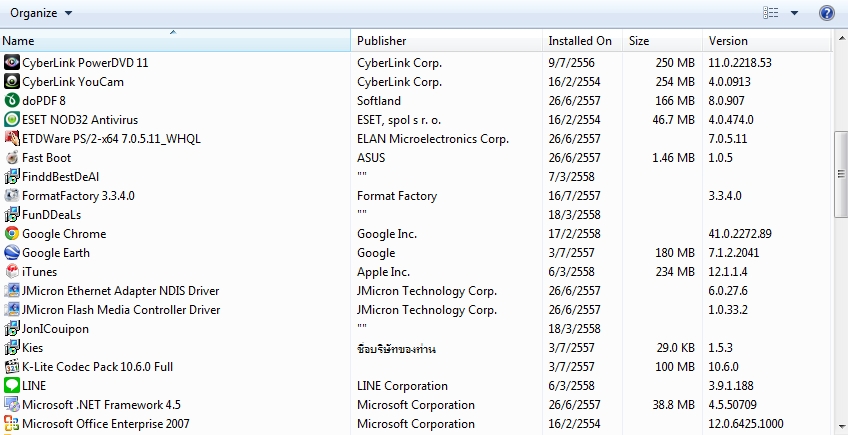Click version 12.0.6425.1000 cell

tap(746, 424)
